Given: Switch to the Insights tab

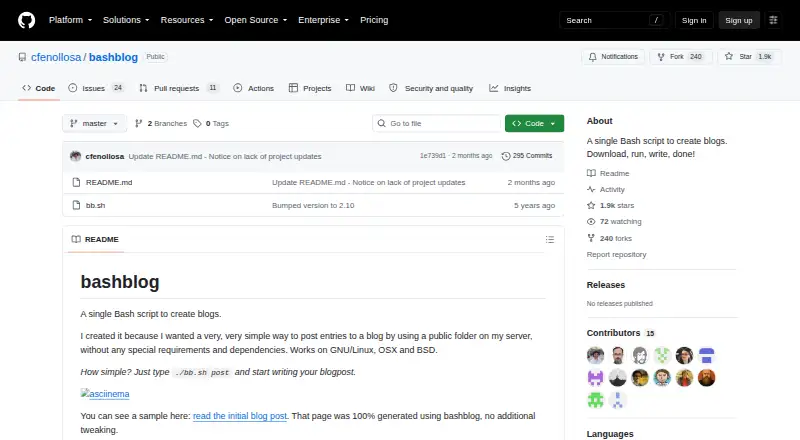Looking at the screenshot, I should click(x=510, y=88).
